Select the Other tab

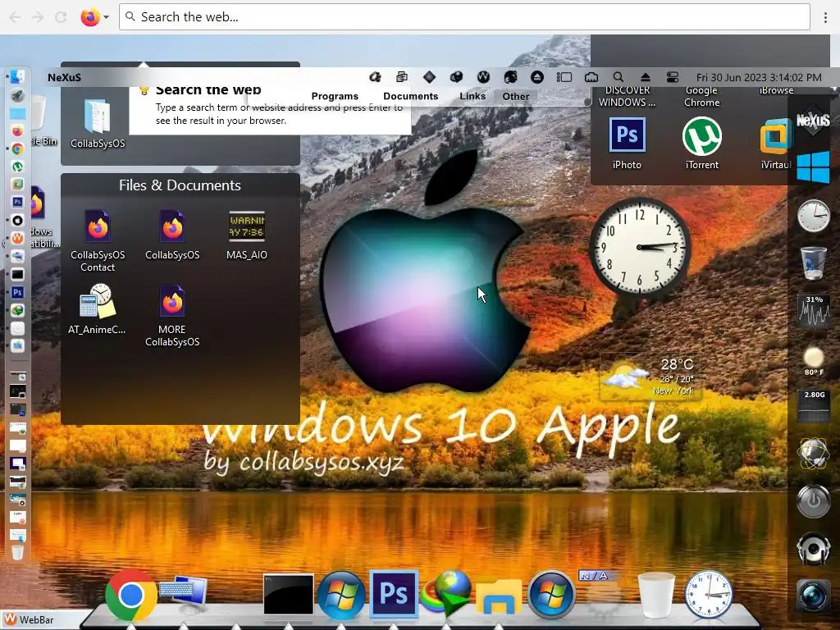tap(516, 97)
